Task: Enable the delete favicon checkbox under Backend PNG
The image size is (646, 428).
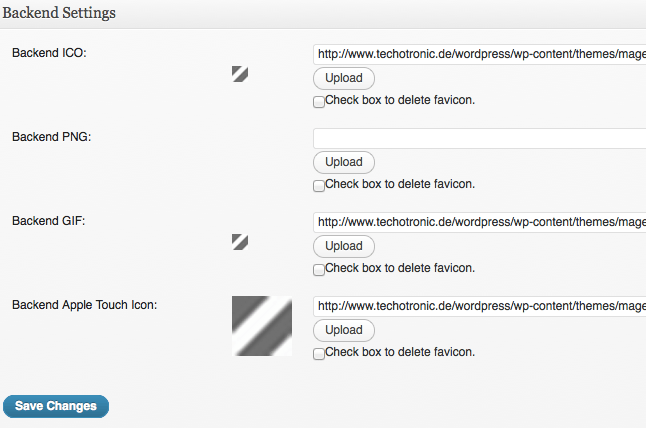Action: coord(318,186)
